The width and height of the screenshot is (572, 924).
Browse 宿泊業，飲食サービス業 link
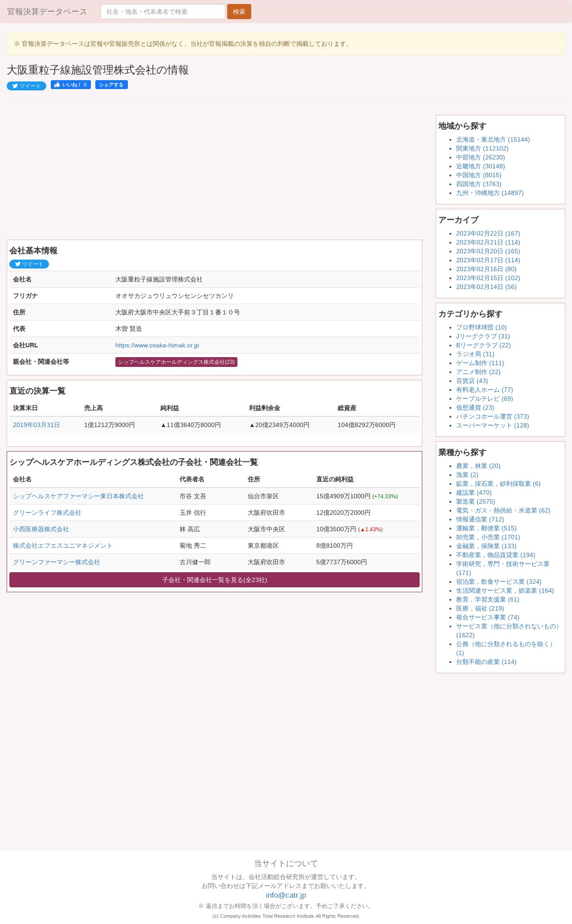coord(498,582)
